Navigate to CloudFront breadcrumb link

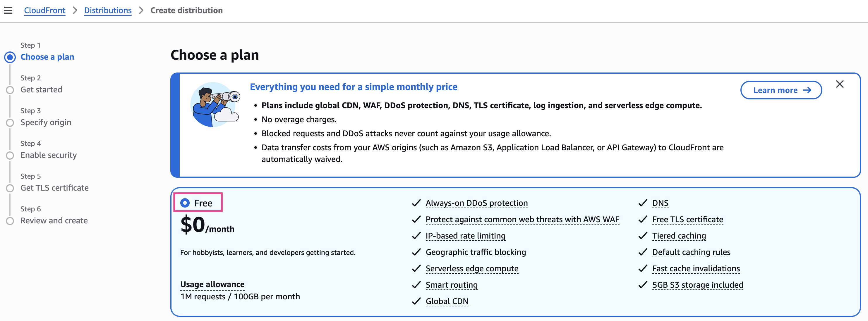tap(44, 11)
